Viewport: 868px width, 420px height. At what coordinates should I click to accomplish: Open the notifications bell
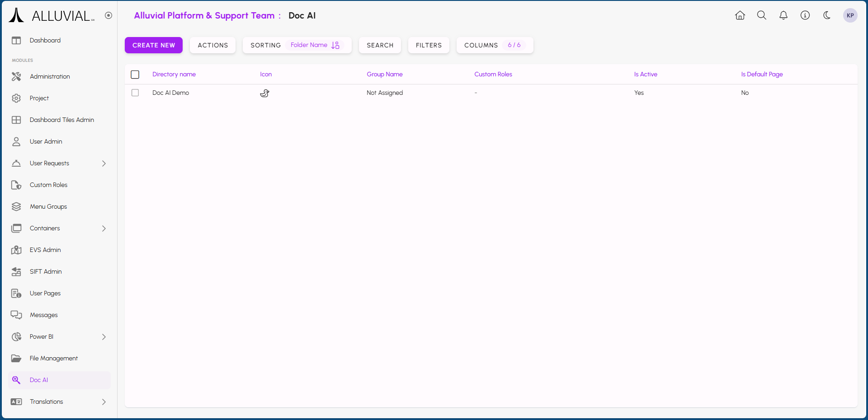(783, 15)
